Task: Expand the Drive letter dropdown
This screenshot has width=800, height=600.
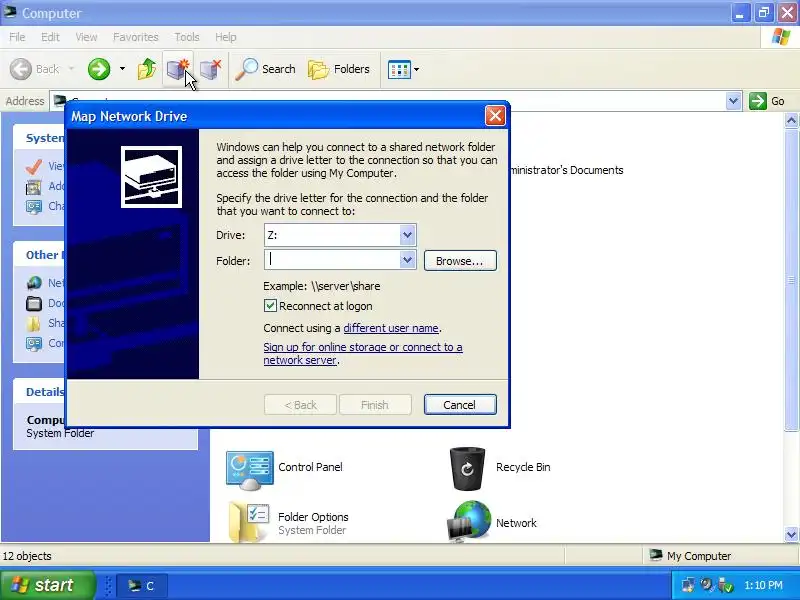Action: coord(407,235)
